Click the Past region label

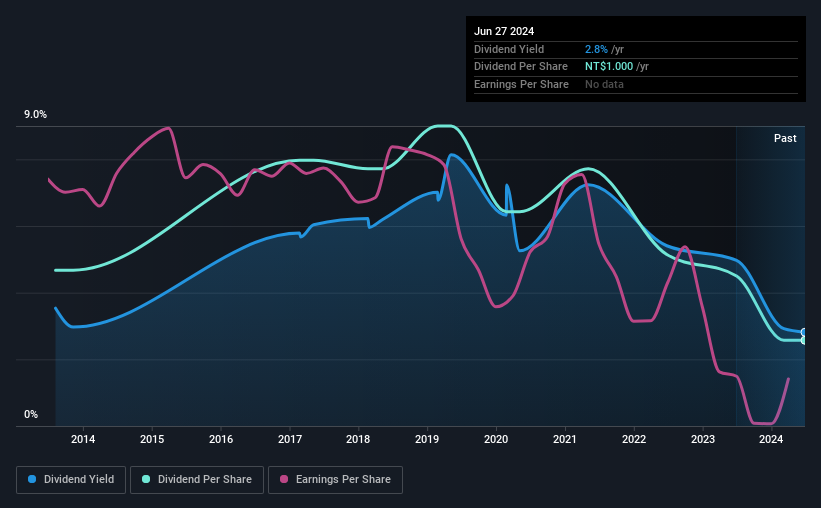785,138
